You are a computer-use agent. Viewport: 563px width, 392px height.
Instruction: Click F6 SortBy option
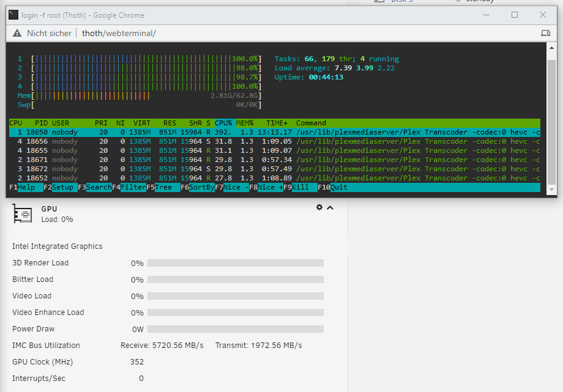point(198,187)
